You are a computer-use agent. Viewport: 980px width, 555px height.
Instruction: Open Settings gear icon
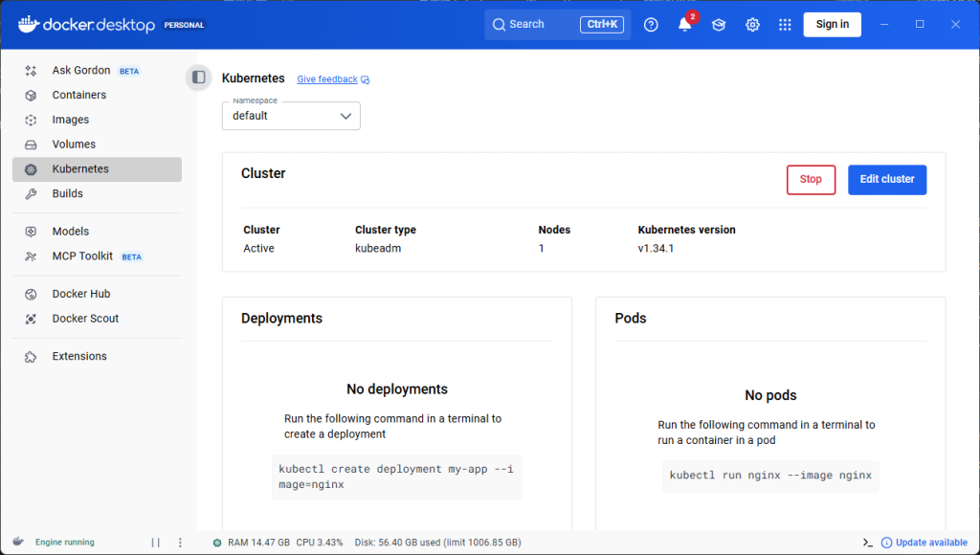(x=752, y=24)
